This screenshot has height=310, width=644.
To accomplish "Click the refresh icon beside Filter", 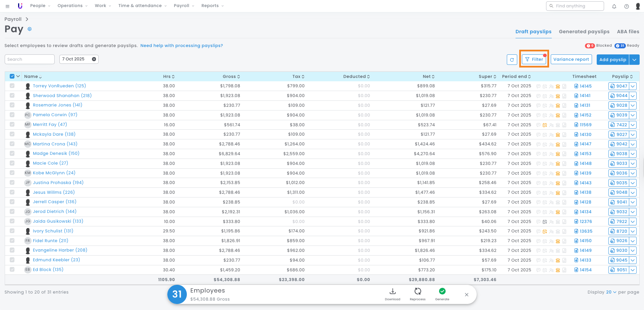I will 512,60.
